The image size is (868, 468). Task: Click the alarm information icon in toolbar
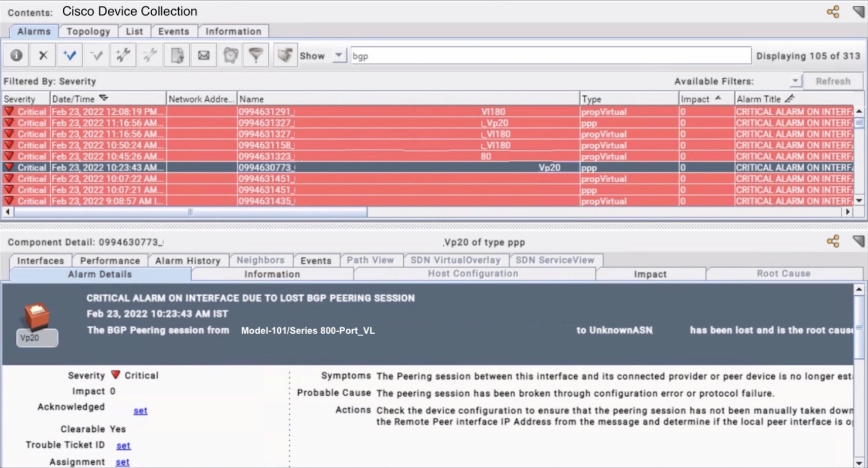(x=16, y=56)
